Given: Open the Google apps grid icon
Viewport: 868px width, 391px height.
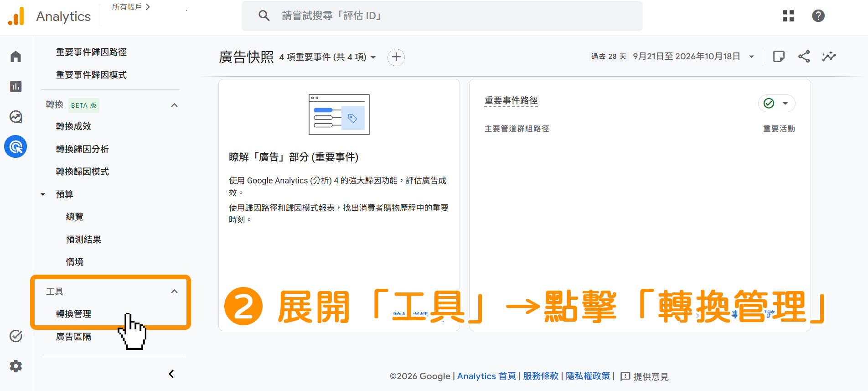Looking at the screenshot, I should 788,16.
